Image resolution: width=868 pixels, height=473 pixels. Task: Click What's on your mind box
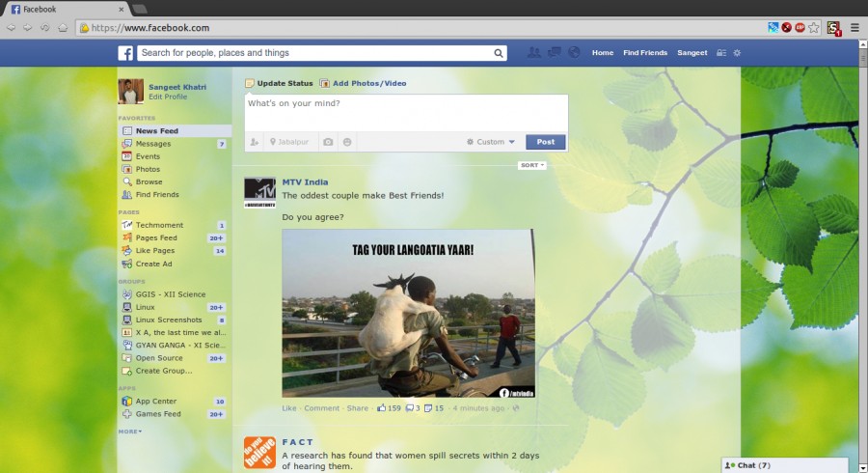click(x=406, y=113)
